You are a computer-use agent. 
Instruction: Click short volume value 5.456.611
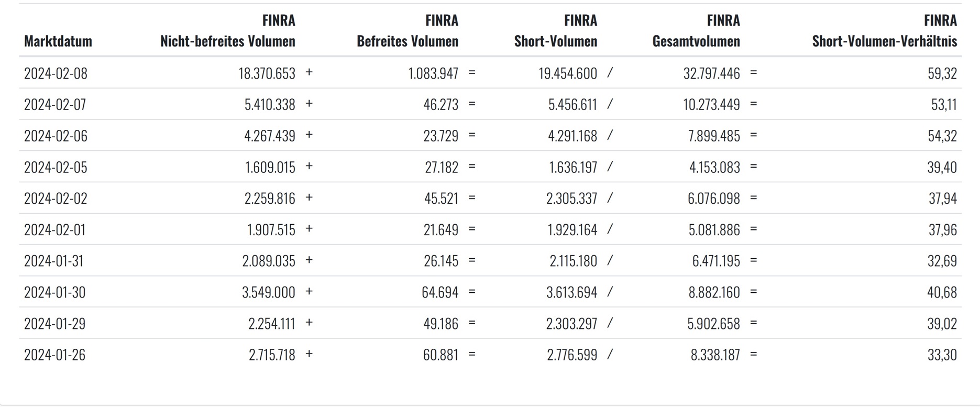[x=572, y=105]
